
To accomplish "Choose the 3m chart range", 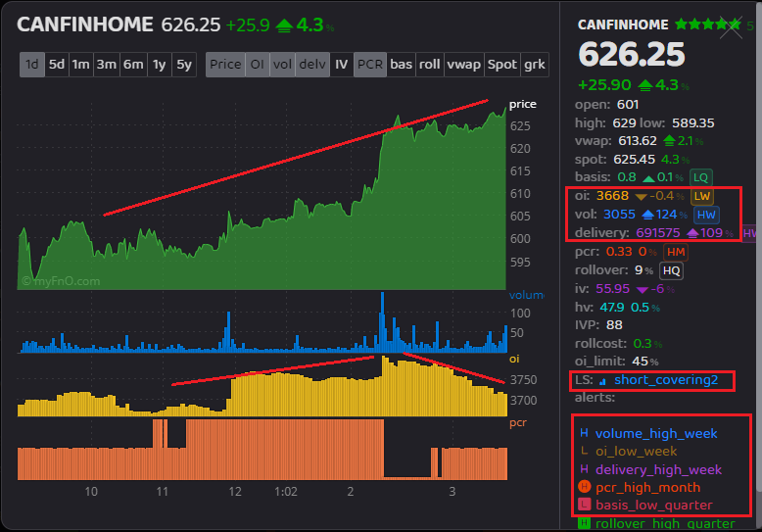I will [x=107, y=65].
